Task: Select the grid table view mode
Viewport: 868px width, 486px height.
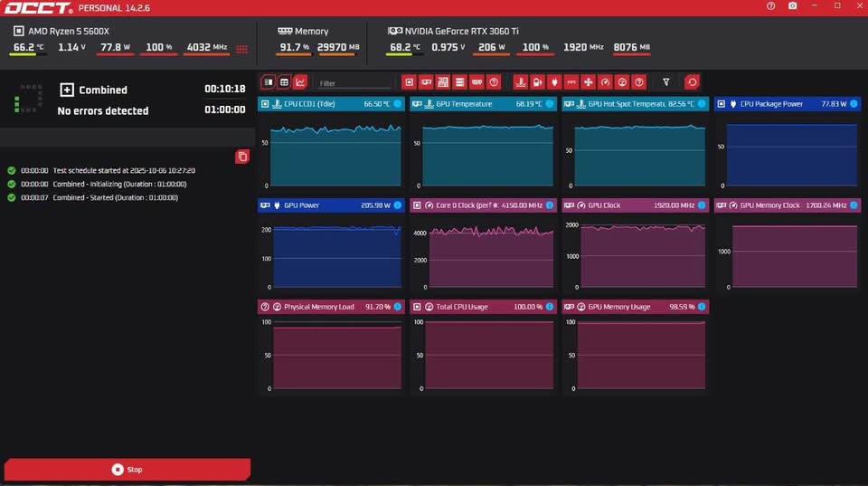Action: tap(284, 82)
